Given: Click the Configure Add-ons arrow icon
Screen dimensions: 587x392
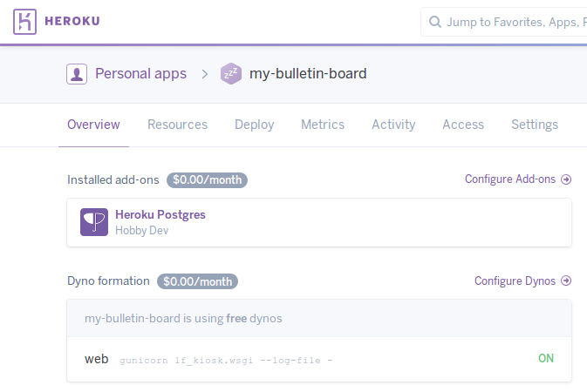Looking at the screenshot, I should tap(566, 179).
